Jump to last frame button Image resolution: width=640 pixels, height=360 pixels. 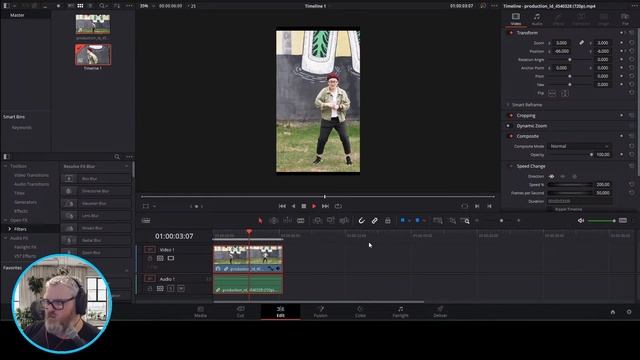point(325,206)
